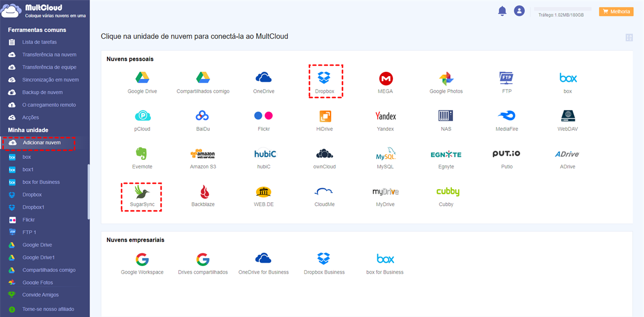This screenshot has width=644, height=317.
Task: Add the Backblaze cloud
Action: 204,191
